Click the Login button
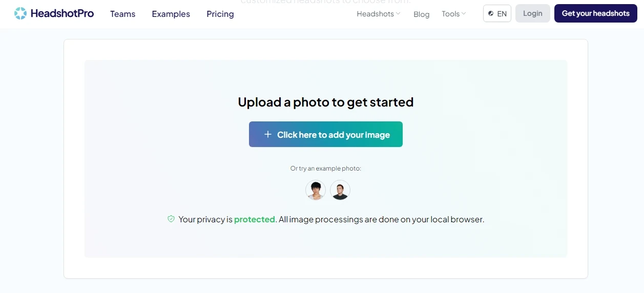 (x=533, y=13)
